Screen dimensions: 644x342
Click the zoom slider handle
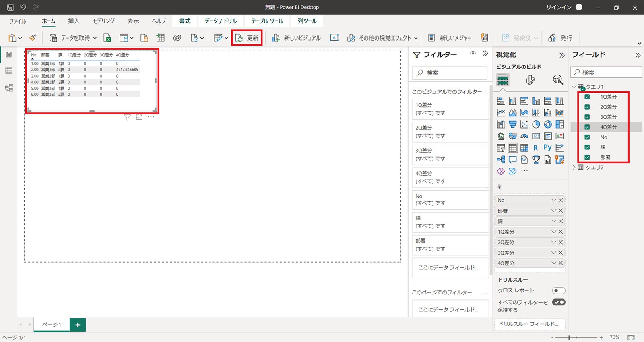click(x=569, y=337)
